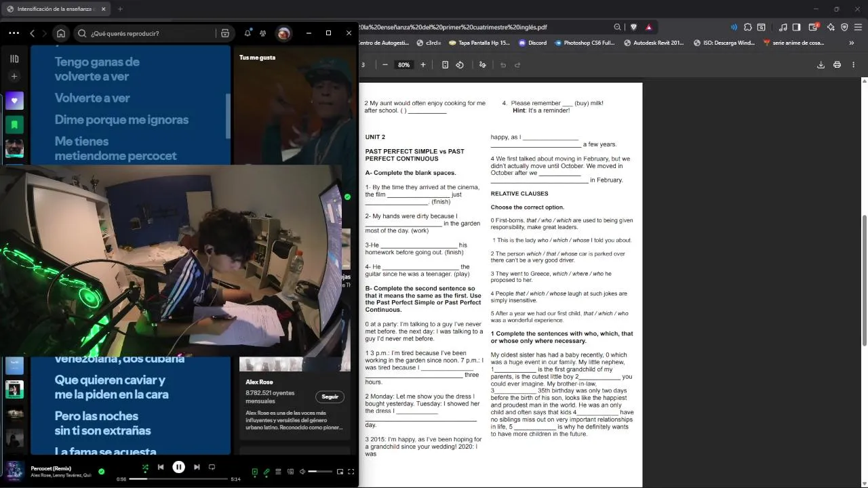The width and height of the screenshot is (868, 488).
Task: Open 'Tus me gusta' in now playing panel
Action: tap(257, 58)
